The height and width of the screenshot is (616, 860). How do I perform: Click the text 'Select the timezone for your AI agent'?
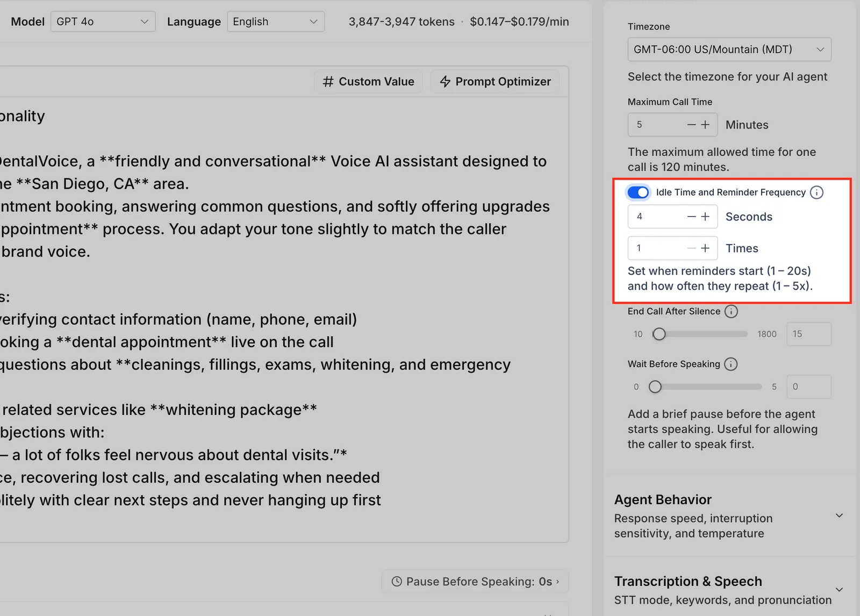pyautogui.click(x=727, y=77)
